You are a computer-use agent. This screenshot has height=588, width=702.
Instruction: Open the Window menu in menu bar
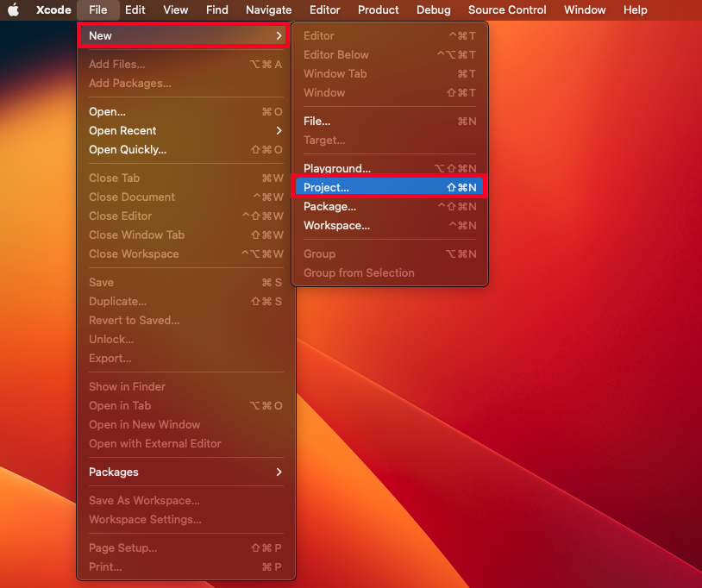tap(584, 9)
